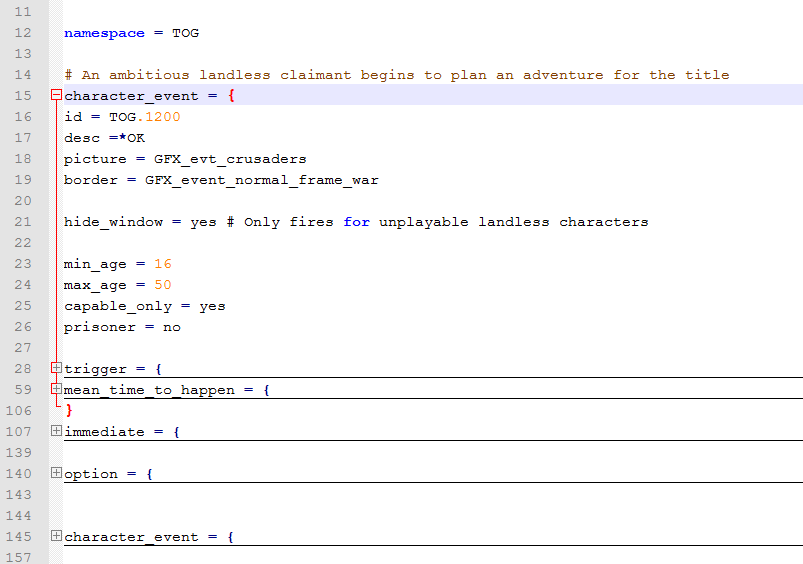Expand the trigger block fold marker

[x=56, y=369]
